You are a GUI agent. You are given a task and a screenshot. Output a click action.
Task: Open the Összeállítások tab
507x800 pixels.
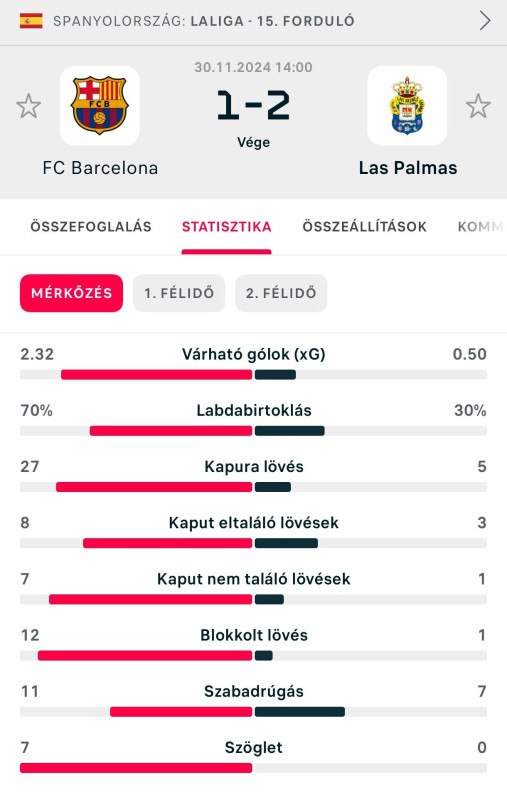(364, 227)
